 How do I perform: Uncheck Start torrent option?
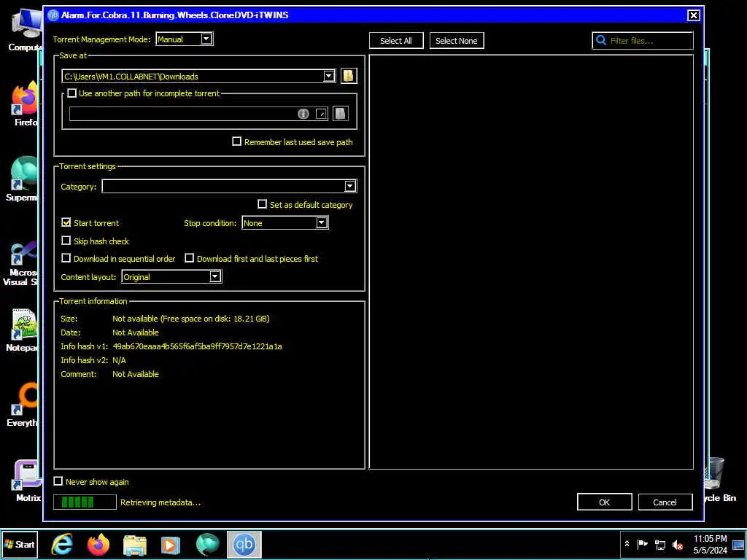tap(66, 222)
